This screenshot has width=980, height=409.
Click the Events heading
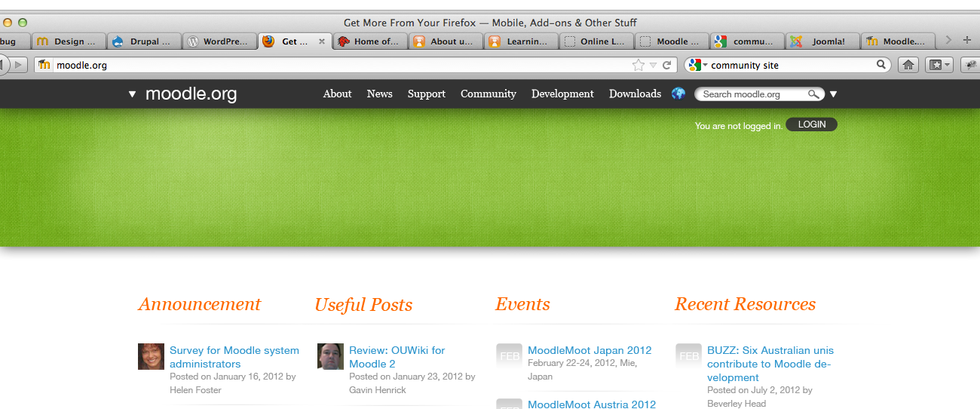pyautogui.click(x=522, y=304)
